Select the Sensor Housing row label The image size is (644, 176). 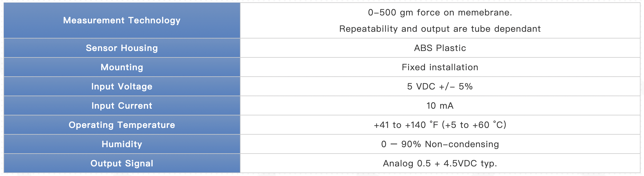tap(122, 48)
